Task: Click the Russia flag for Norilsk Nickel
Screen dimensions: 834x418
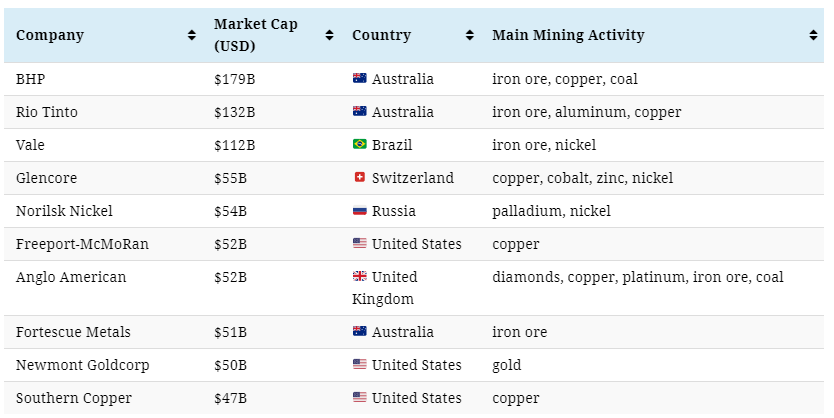Action: (x=359, y=211)
